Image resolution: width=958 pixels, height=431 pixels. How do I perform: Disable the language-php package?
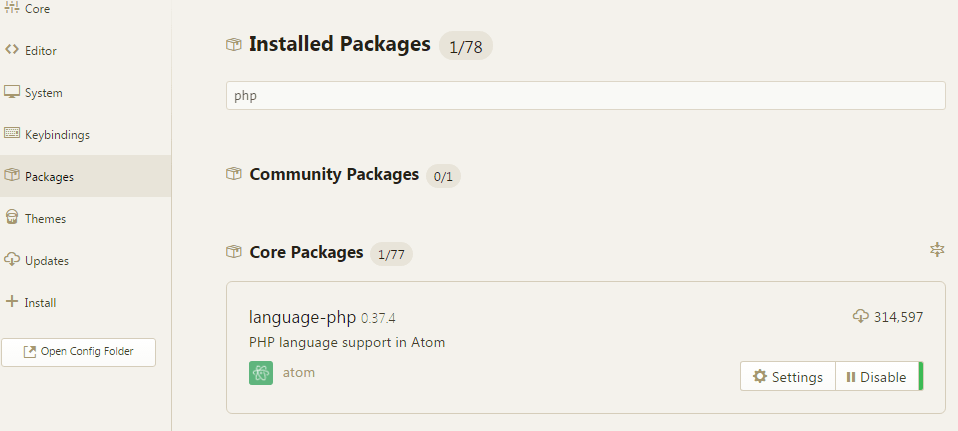876,377
